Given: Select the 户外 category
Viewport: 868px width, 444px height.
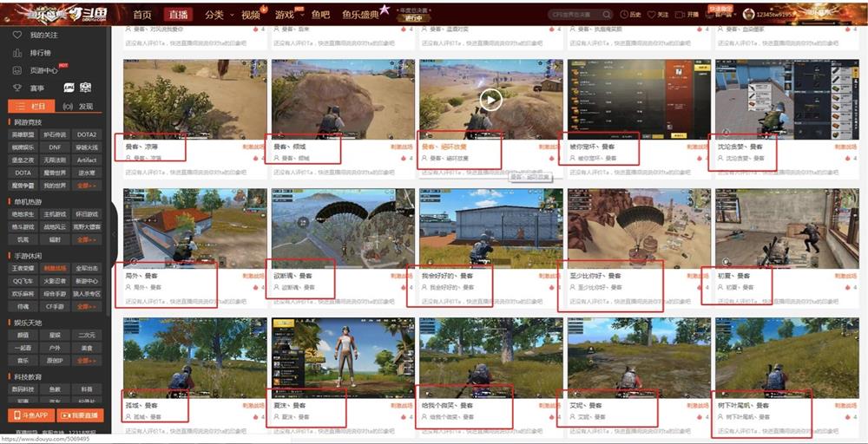Looking at the screenshot, I should click(x=55, y=348).
